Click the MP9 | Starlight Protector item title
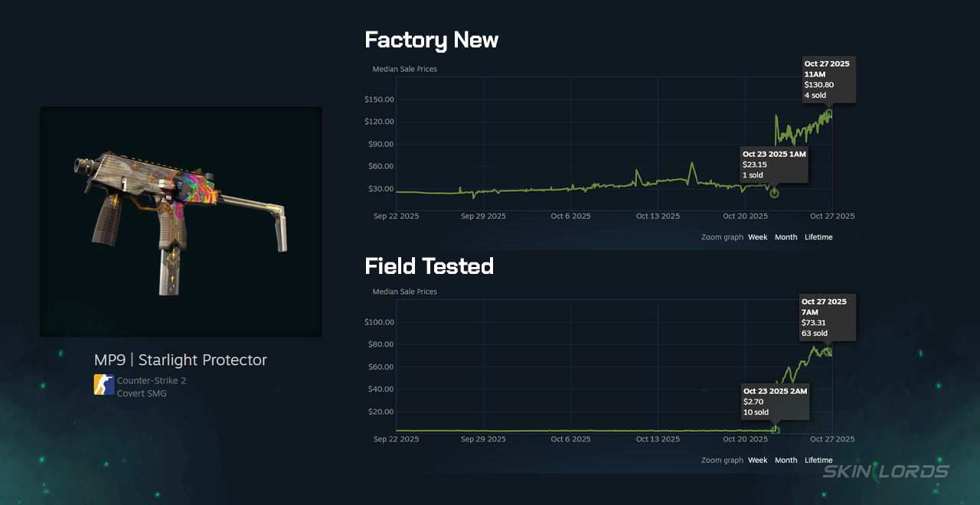 click(181, 360)
